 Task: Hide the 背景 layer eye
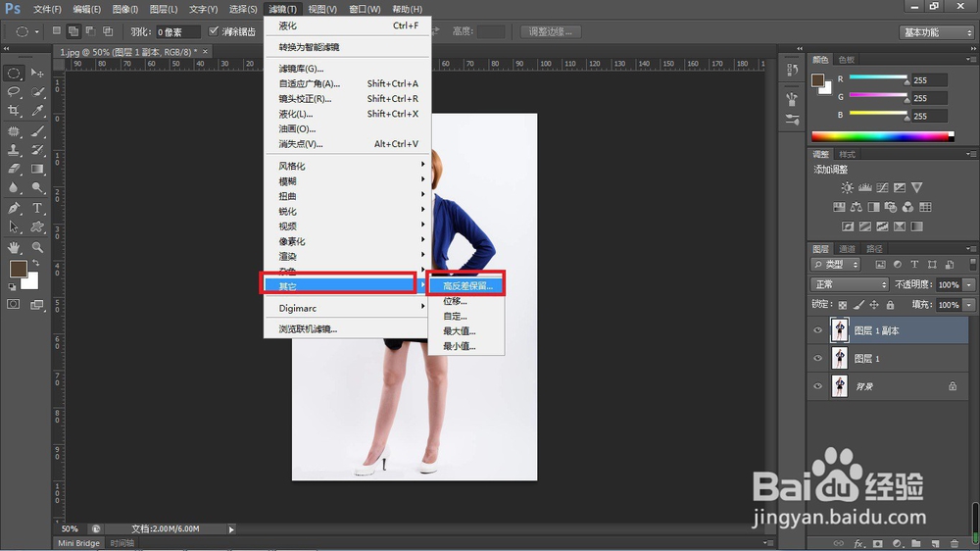click(x=817, y=386)
